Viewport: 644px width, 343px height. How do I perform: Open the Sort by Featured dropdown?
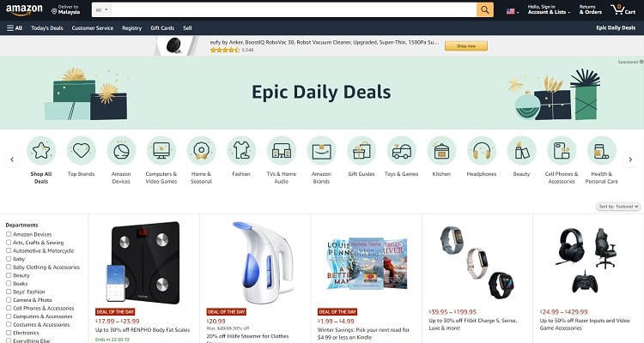click(618, 207)
